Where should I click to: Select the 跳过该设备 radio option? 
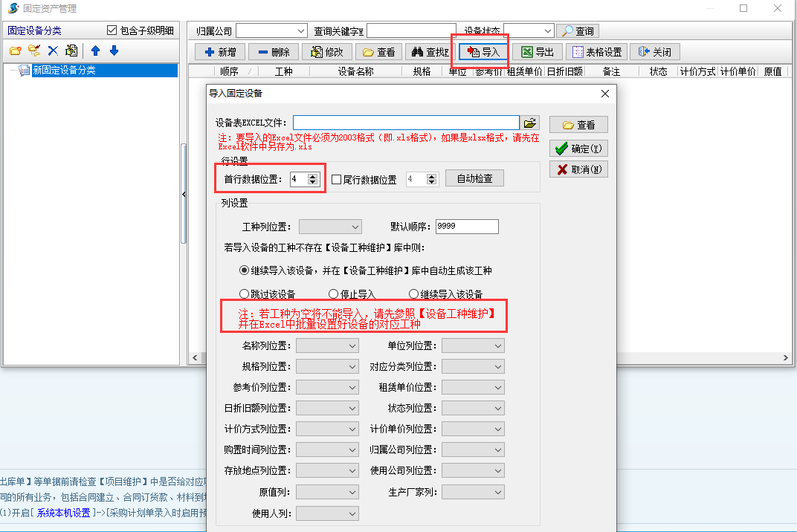pyautogui.click(x=245, y=293)
